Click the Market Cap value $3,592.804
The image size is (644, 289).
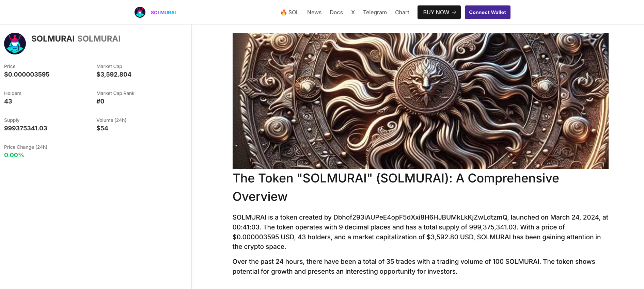114,75
